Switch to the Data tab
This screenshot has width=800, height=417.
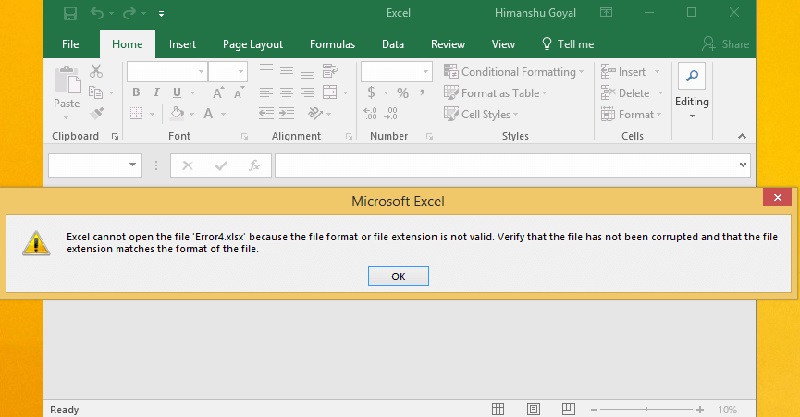click(393, 44)
